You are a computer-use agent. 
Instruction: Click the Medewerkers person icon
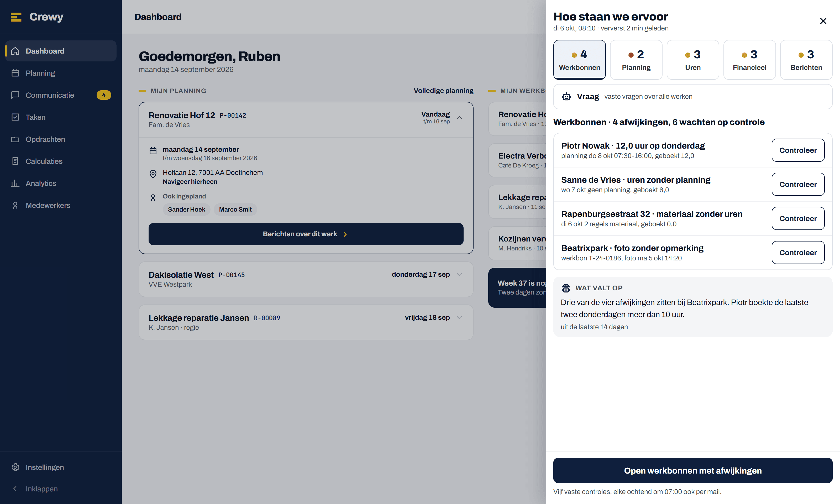click(15, 206)
